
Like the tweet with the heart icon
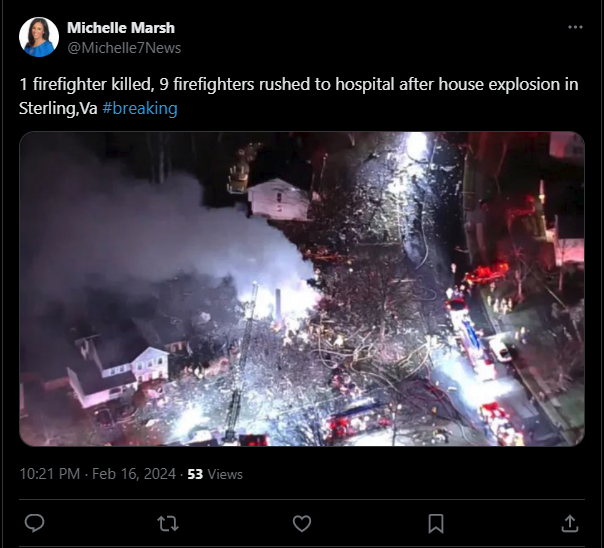point(302,524)
